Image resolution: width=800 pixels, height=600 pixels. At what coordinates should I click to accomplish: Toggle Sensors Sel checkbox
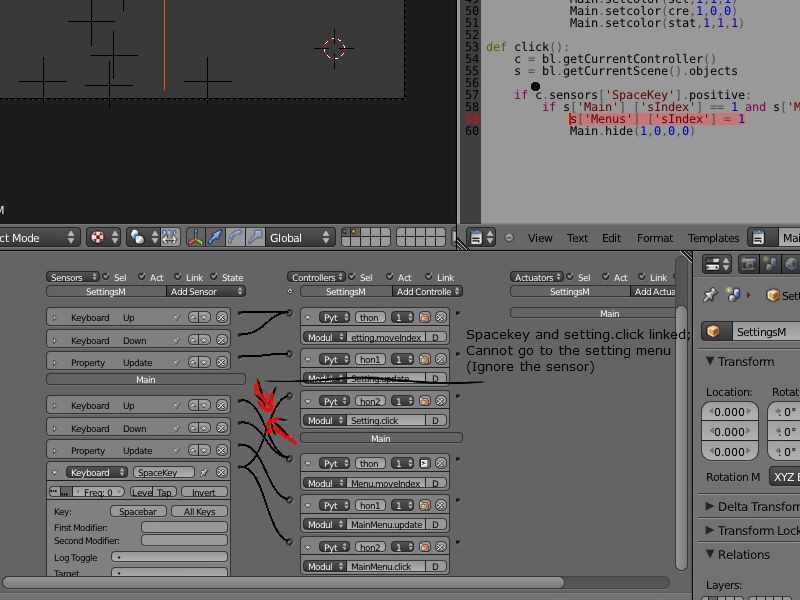(x=106, y=277)
